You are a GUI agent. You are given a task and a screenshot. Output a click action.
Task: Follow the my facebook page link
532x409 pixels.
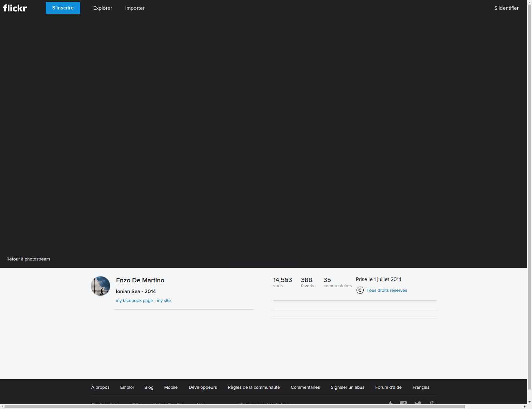pos(134,301)
